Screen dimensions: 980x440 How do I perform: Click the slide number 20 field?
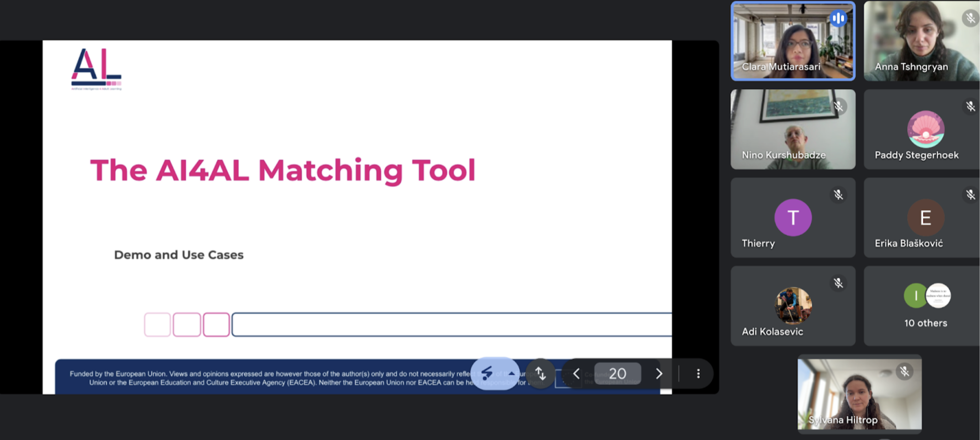[x=617, y=374]
